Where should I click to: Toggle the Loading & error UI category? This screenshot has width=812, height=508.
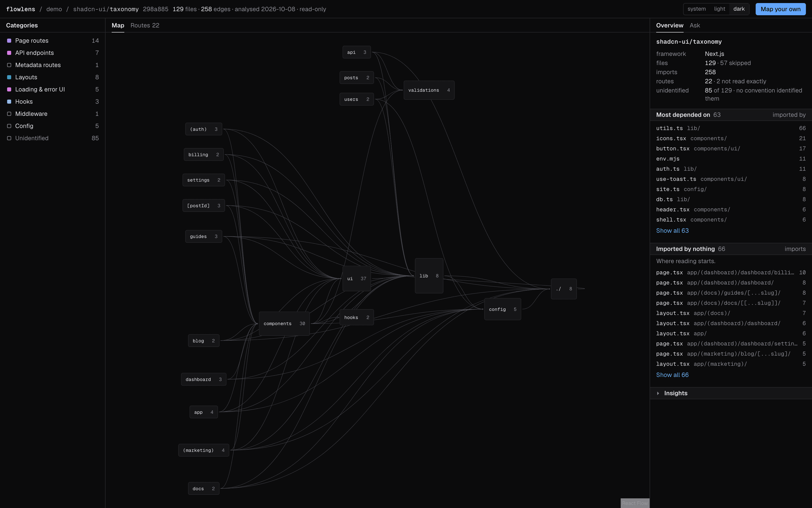pyautogui.click(x=53, y=89)
